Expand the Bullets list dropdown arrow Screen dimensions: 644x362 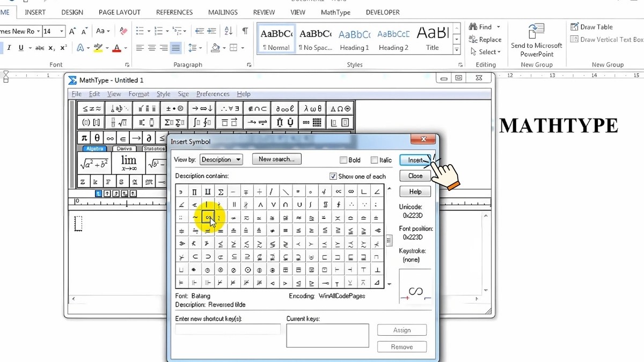(148, 31)
